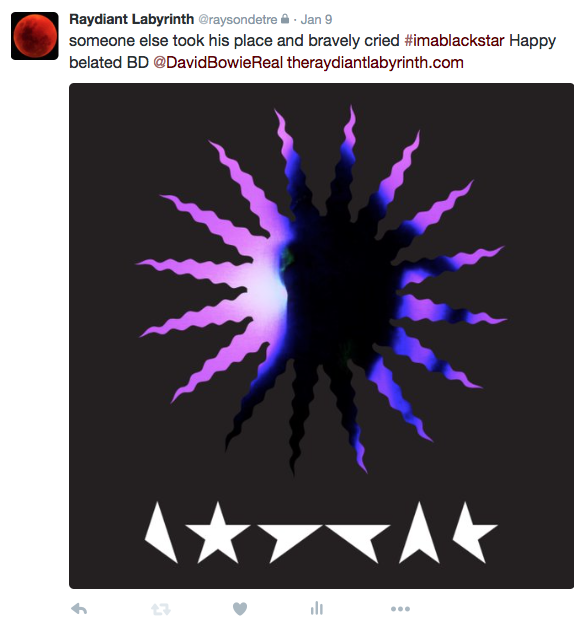Open the Raydiant Labyrinth display name profile
This screenshot has height=627, width=586.
click(x=132, y=19)
